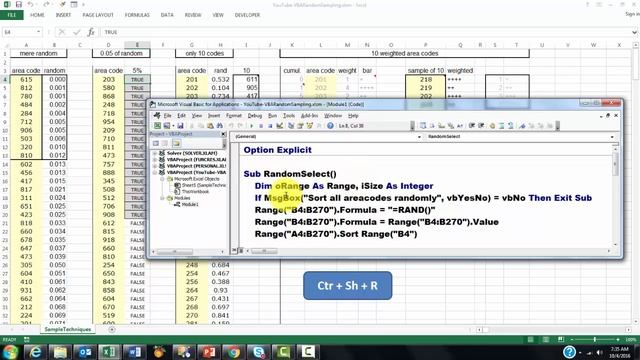Open the RandomSelect procedure dropdown
The height and width of the screenshot is (360, 640).
pos(612,137)
